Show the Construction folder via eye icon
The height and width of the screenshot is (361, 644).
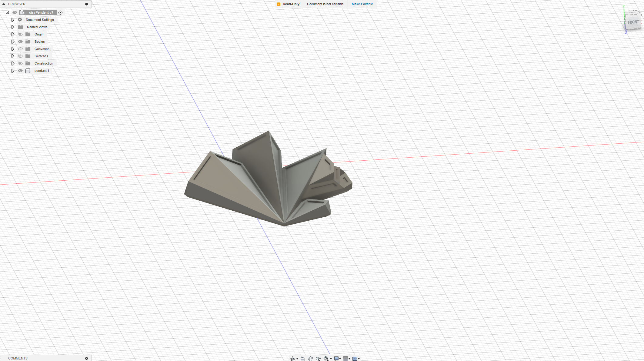(20, 63)
